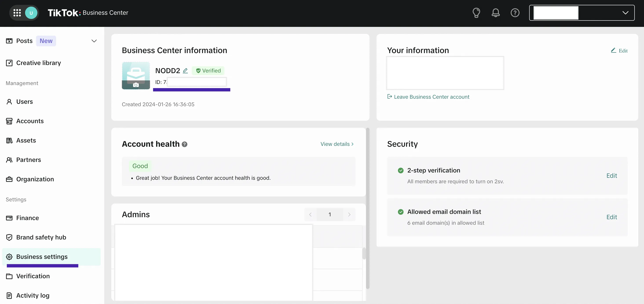Open Posts in the sidebar
Viewport: 644px width, 304px height.
coord(24,41)
